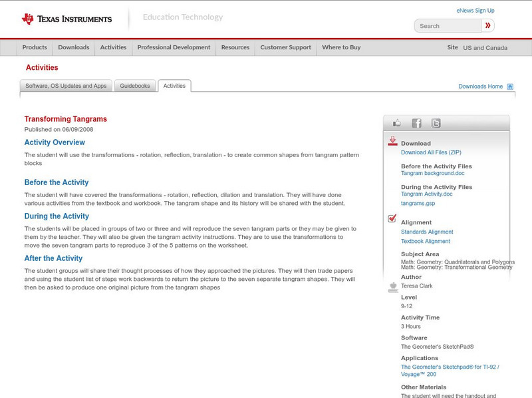The height and width of the screenshot is (398, 532).
Task: Switch to Software, OS Updates and Apps tab
Action: click(x=66, y=86)
